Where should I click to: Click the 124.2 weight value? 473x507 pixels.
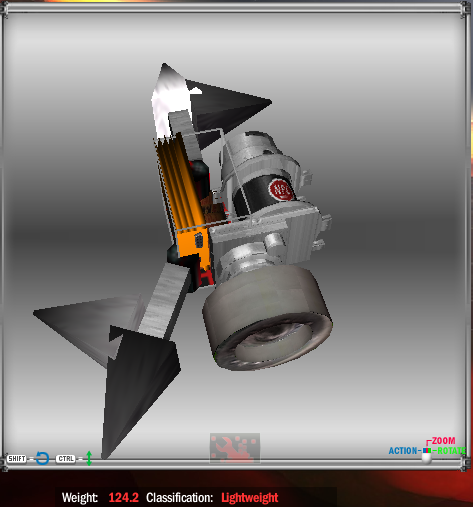coord(124,498)
